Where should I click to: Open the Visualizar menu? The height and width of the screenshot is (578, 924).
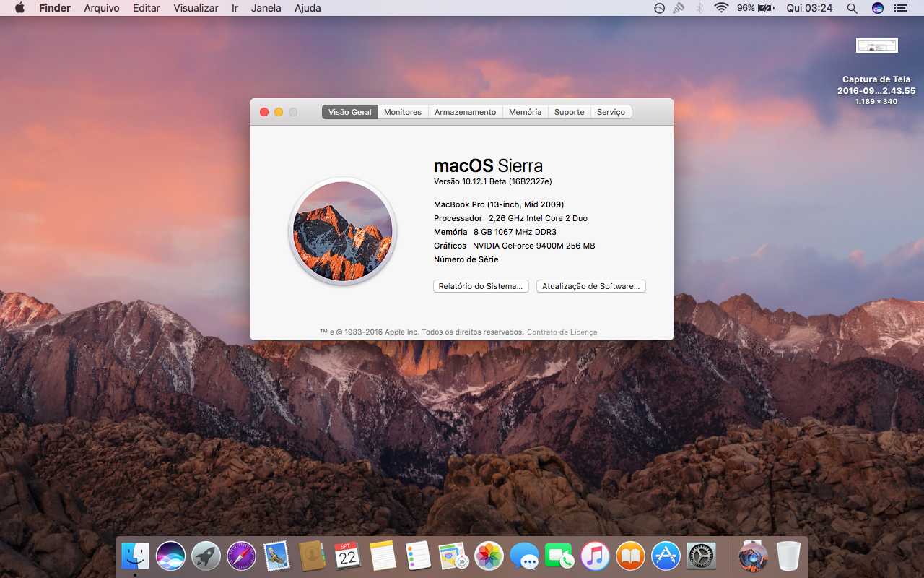point(196,8)
